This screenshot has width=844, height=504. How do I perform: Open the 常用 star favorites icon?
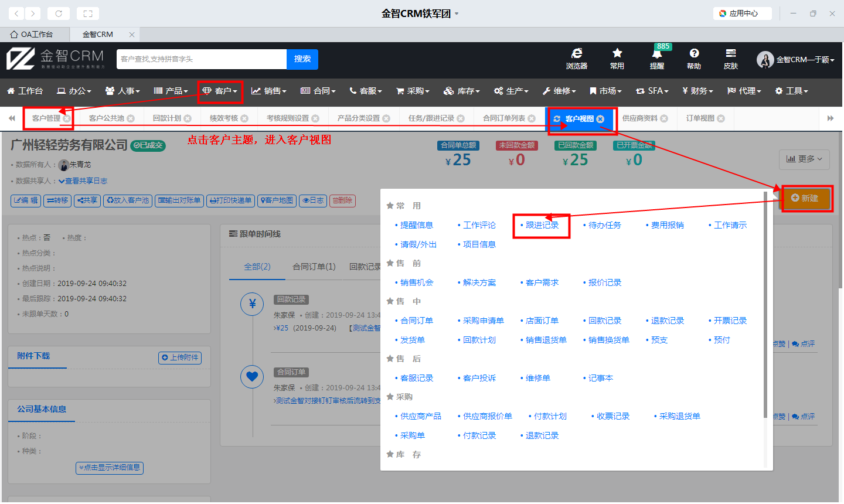(617, 59)
